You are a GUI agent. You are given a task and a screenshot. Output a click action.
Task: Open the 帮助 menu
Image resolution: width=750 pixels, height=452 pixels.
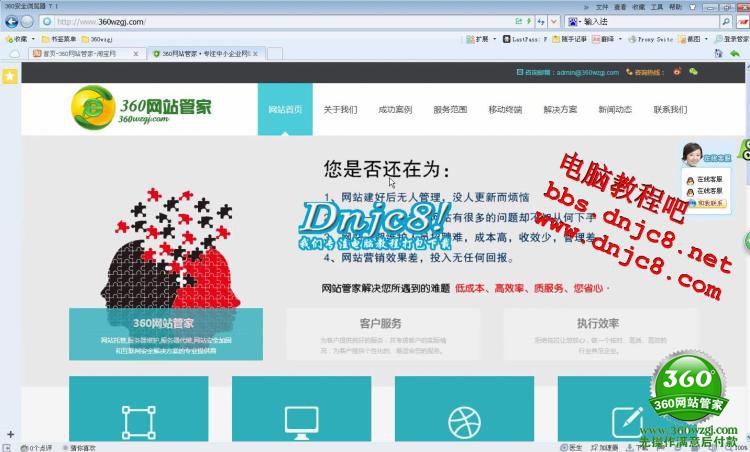pos(675,7)
